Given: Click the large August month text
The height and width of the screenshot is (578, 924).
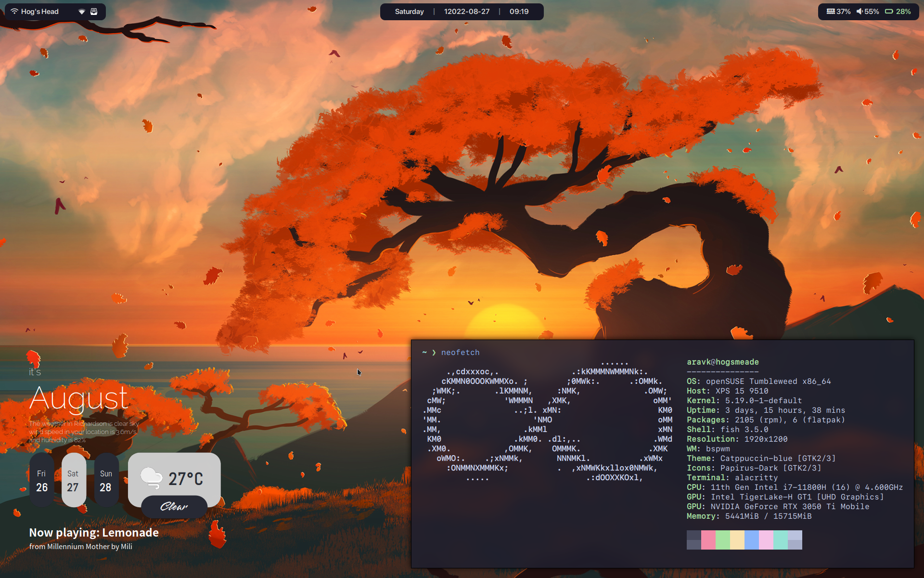Looking at the screenshot, I should coord(79,399).
